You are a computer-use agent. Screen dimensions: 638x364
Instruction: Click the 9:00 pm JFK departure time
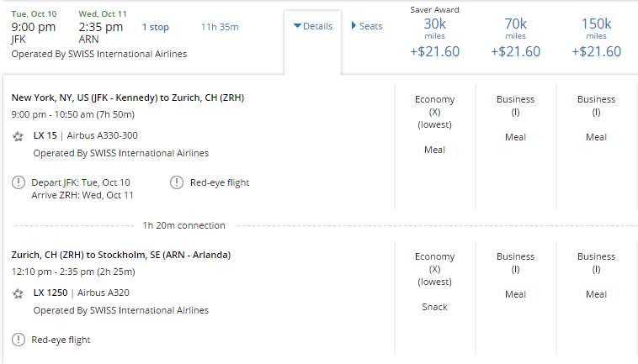coord(34,27)
